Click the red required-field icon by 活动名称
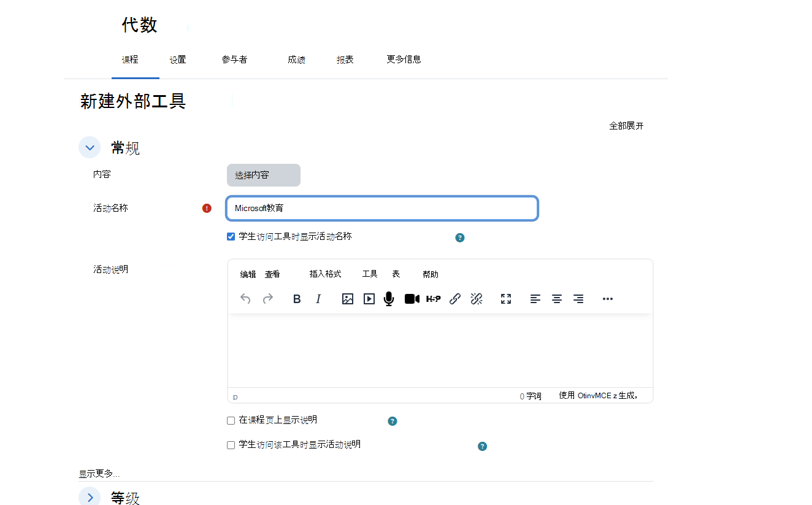The image size is (812, 505). coord(207,208)
